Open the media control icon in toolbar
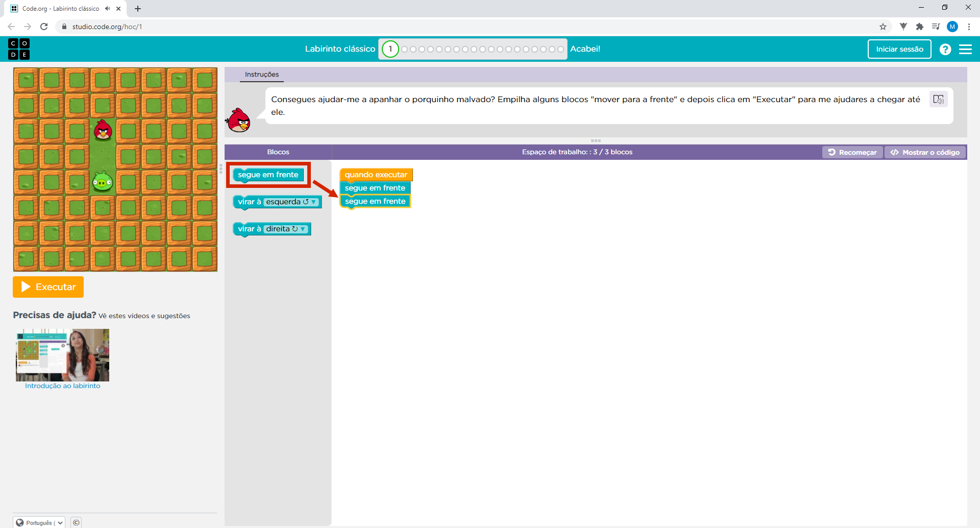Screen dimensions: 980x528 coord(936,27)
